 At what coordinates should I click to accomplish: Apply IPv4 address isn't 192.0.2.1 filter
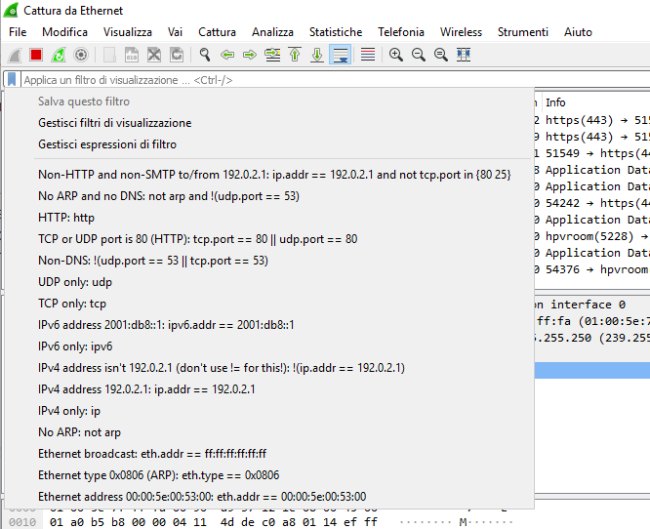(x=269, y=368)
